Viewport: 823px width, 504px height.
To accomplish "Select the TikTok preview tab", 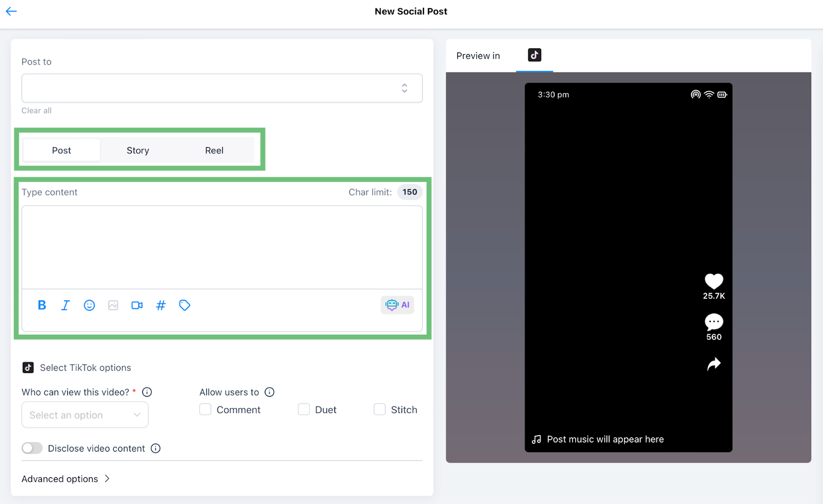I will (x=534, y=55).
